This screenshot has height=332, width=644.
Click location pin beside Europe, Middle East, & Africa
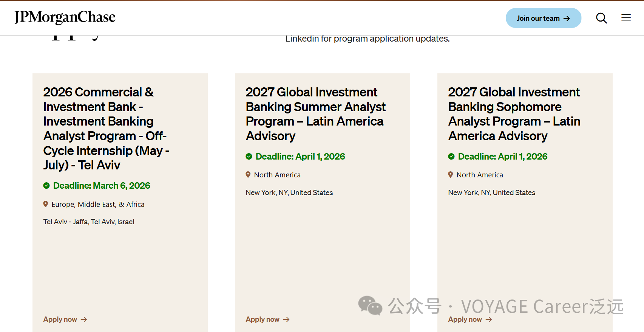pyautogui.click(x=46, y=204)
